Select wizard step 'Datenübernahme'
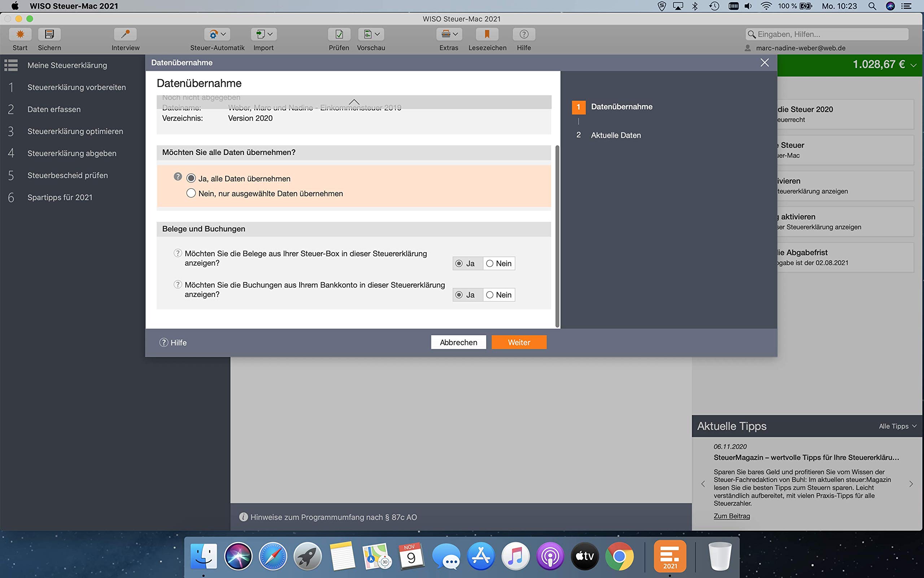The image size is (924, 578). (622, 107)
